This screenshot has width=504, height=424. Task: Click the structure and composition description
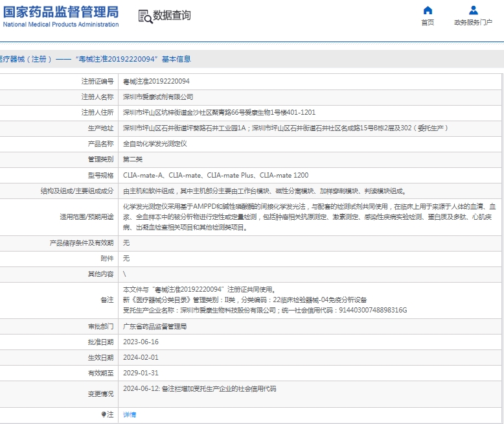[x=265, y=191]
